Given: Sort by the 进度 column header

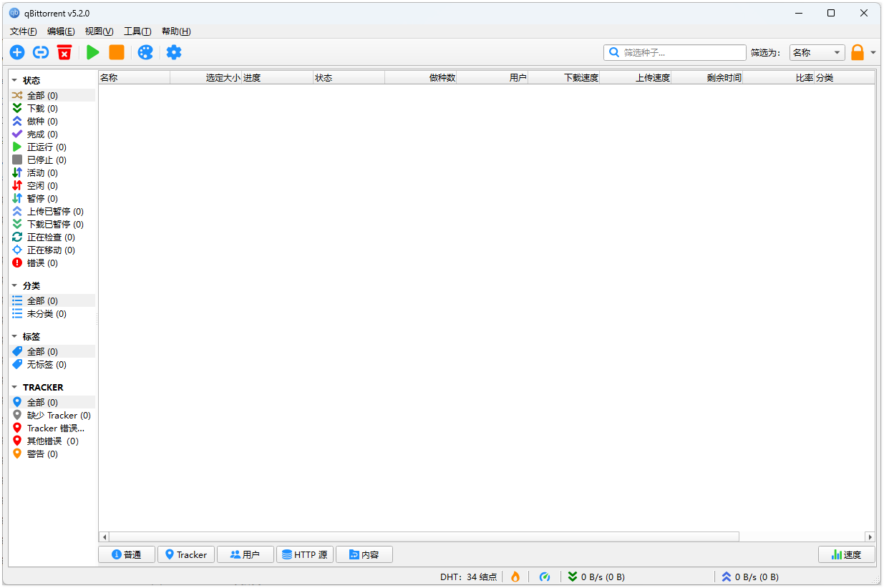Looking at the screenshot, I should 277,77.
